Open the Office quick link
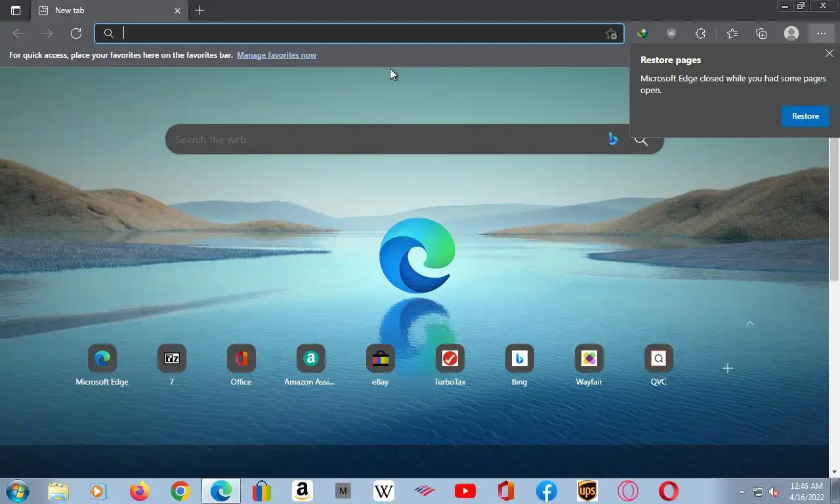Screen dimensions: 840x504 coord(241,366)
